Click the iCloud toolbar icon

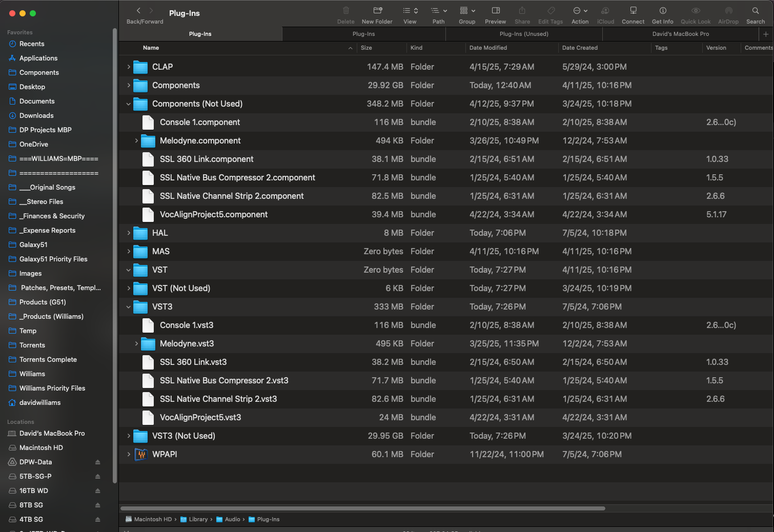coord(605,11)
